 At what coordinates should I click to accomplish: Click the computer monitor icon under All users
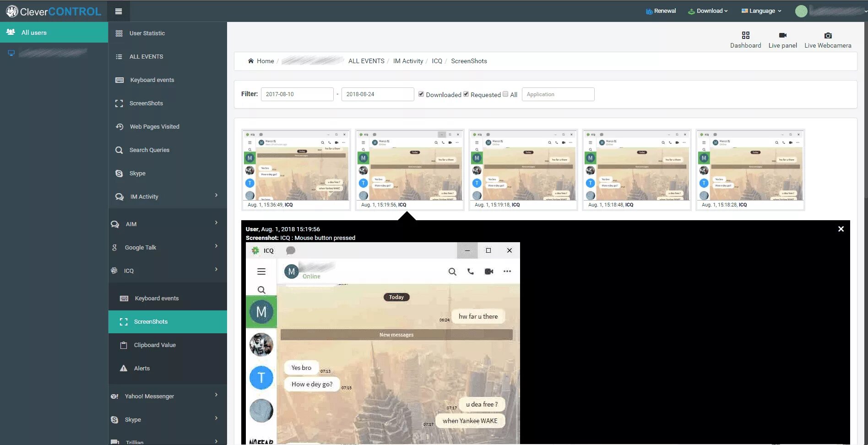tap(11, 53)
